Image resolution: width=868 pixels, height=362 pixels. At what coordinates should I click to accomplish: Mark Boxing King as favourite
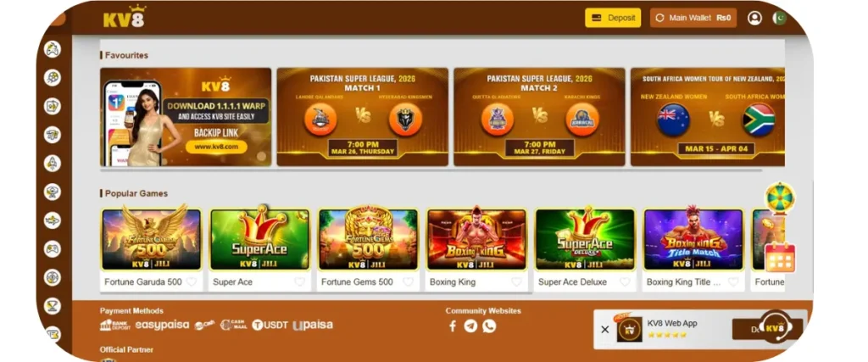[x=516, y=281]
